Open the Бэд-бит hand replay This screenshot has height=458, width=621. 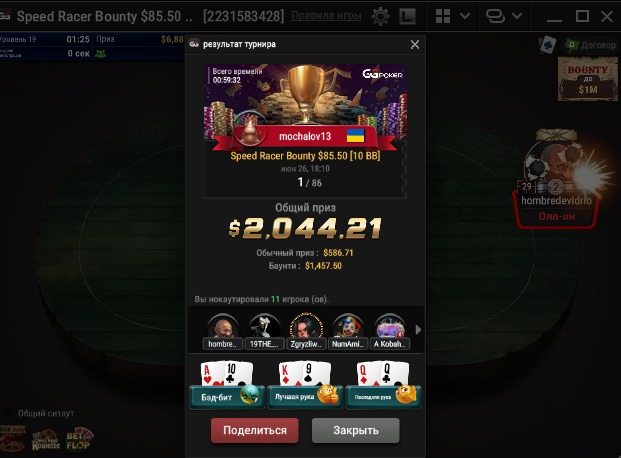[x=227, y=397]
